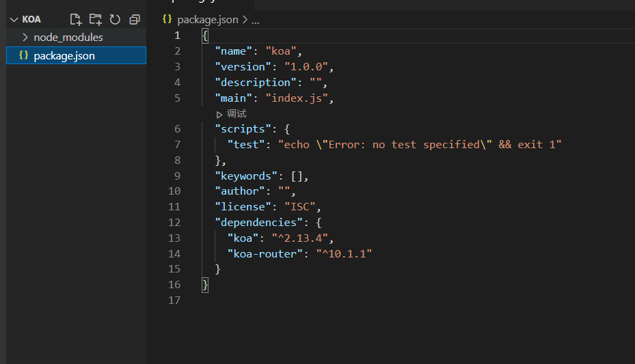The height and width of the screenshot is (364, 635).
Task: Click the "author" key text
Action: coord(239,191)
